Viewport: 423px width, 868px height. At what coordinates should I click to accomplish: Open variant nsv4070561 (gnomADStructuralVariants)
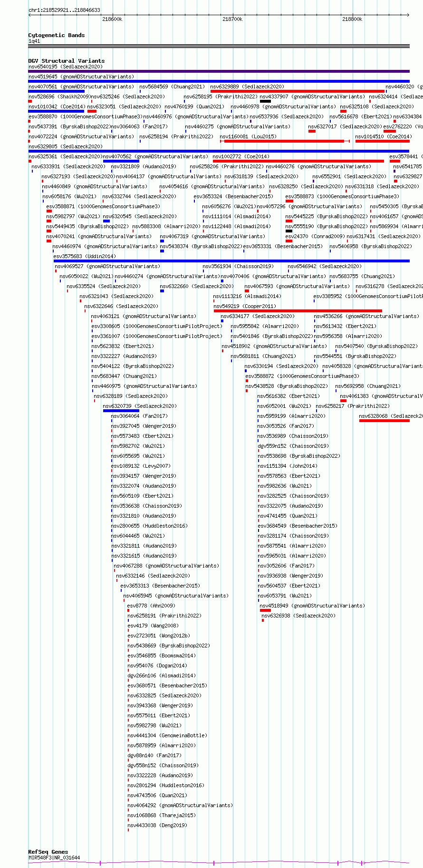click(81, 87)
